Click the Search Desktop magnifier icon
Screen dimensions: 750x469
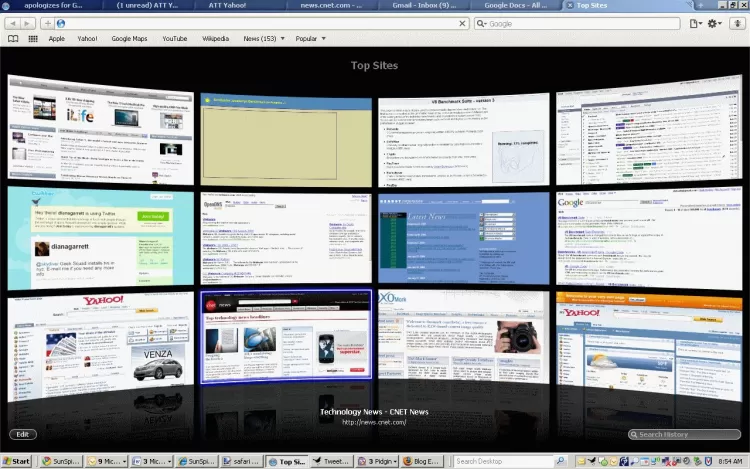coord(561,461)
